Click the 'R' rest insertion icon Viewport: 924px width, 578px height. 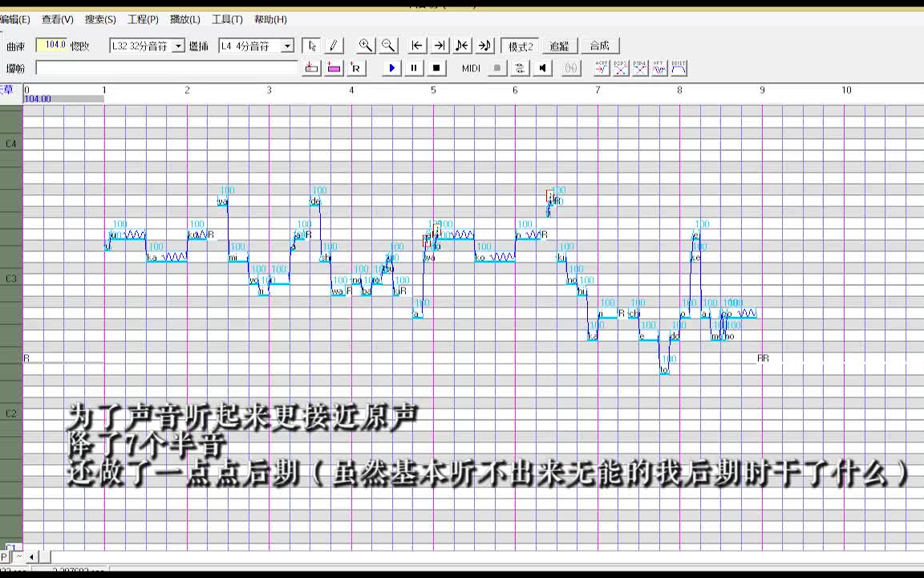(x=355, y=68)
